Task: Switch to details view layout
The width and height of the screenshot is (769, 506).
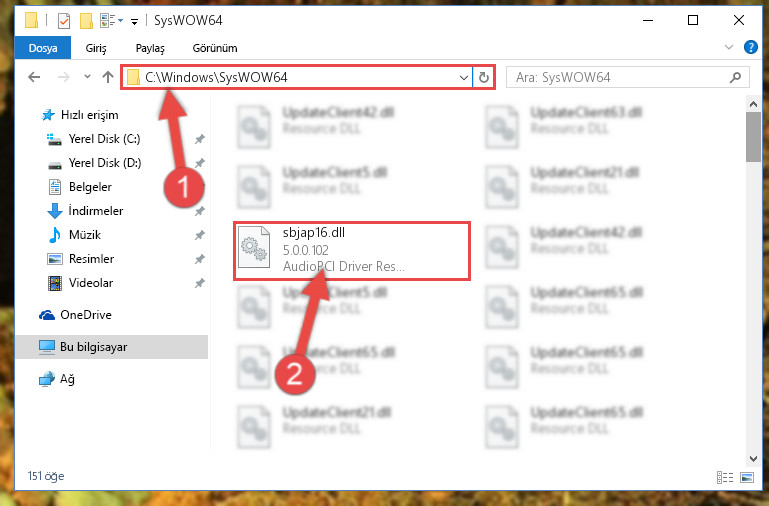Action: [725, 477]
